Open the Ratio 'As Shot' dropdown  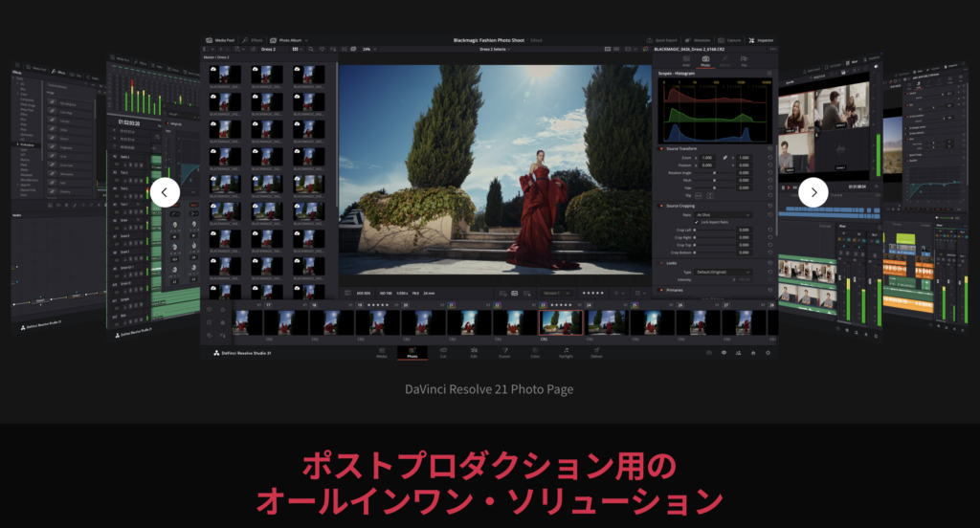(x=722, y=214)
